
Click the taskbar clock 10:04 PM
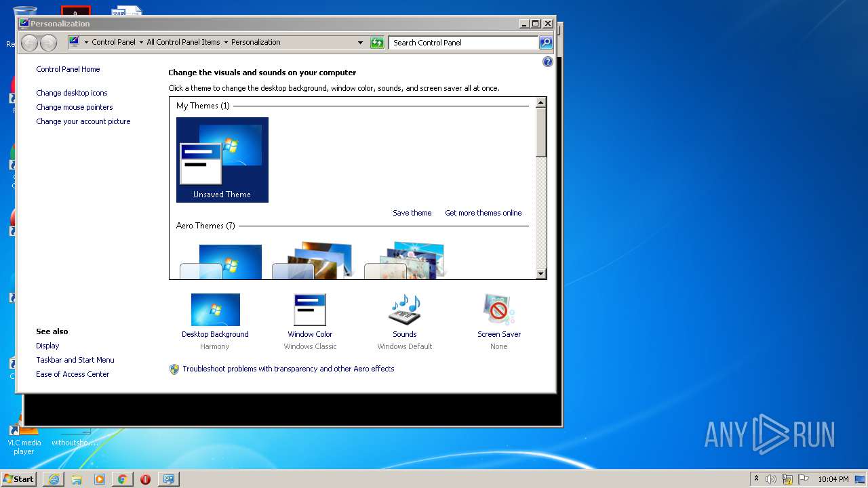click(x=833, y=479)
